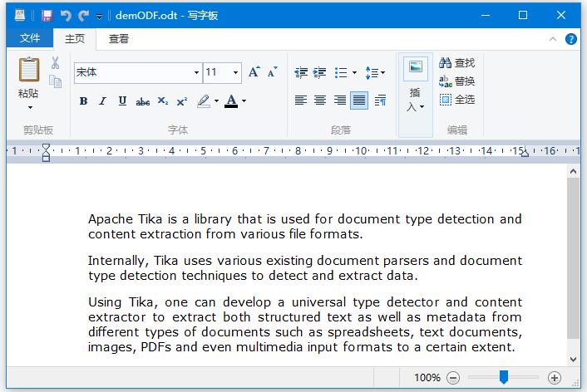
Task: Expand highlight color dropdown arrow
Action: [x=216, y=101]
